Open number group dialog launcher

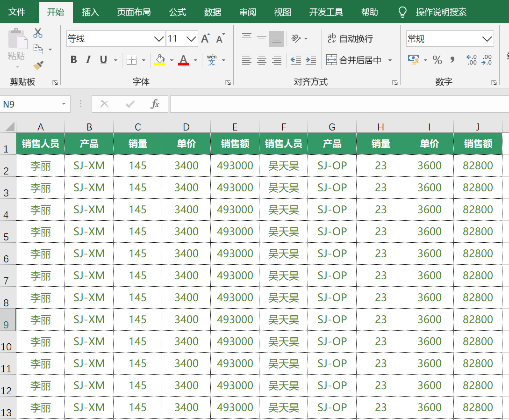(x=494, y=82)
